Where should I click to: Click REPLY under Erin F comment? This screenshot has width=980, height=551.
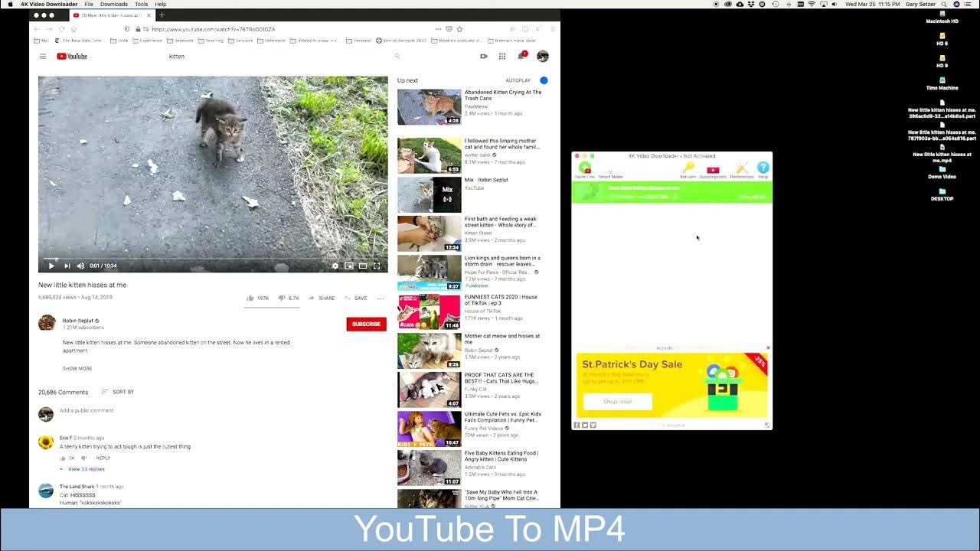pyautogui.click(x=103, y=458)
